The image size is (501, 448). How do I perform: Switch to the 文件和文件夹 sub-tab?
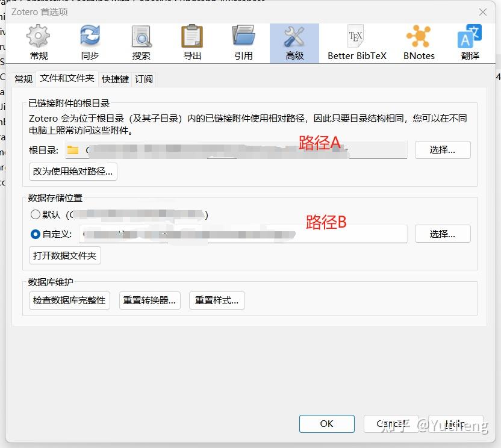[67, 78]
